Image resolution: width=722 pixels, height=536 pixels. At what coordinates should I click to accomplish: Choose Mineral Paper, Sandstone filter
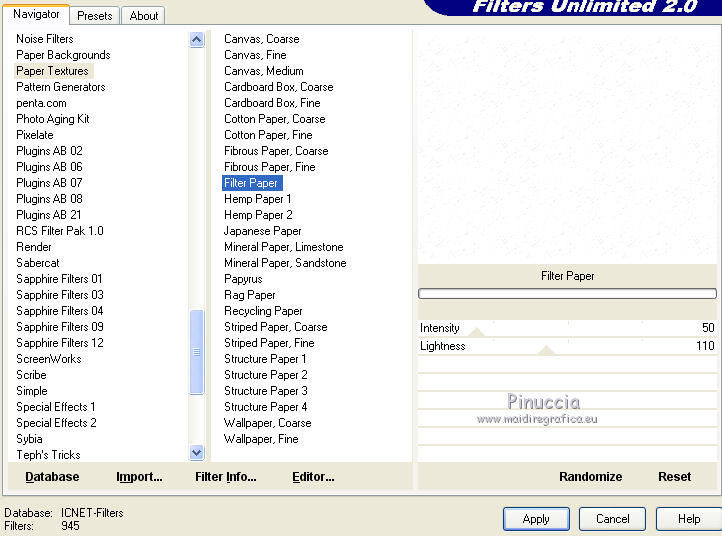point(285,263)
